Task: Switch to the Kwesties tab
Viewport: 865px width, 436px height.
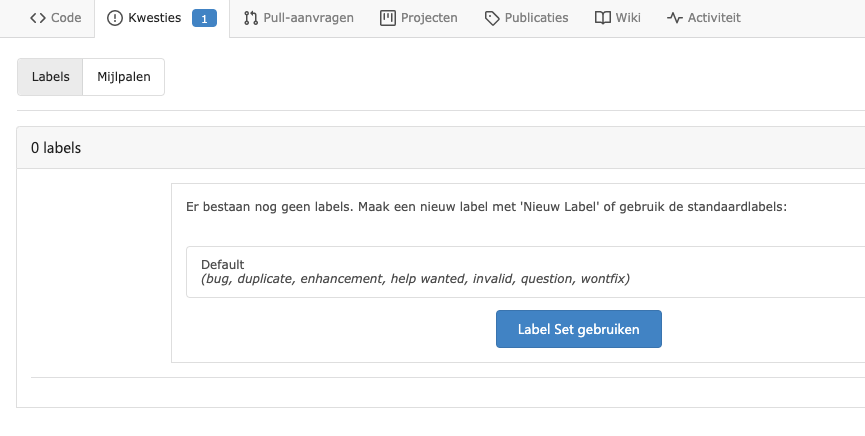Action: coord(162,18)
